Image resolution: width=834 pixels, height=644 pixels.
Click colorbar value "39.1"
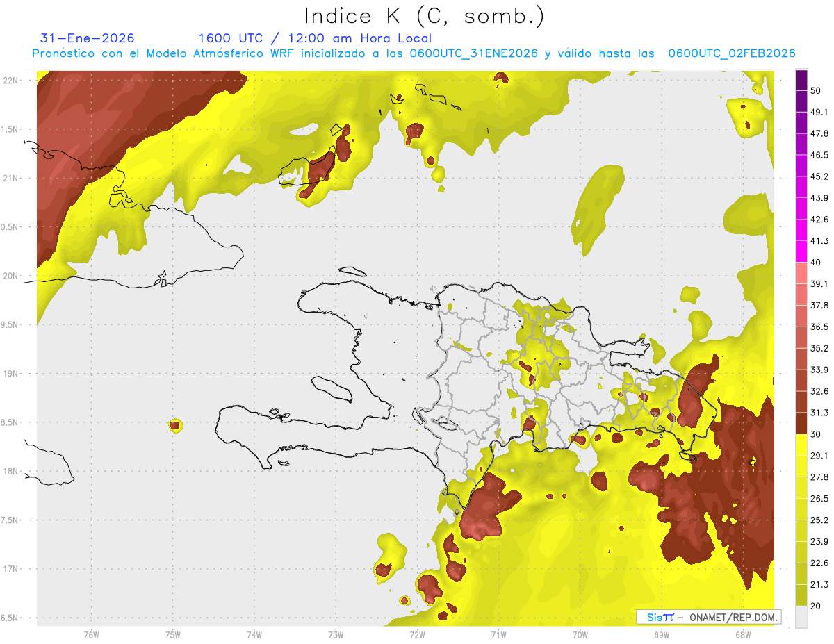[x=819, y=283]
